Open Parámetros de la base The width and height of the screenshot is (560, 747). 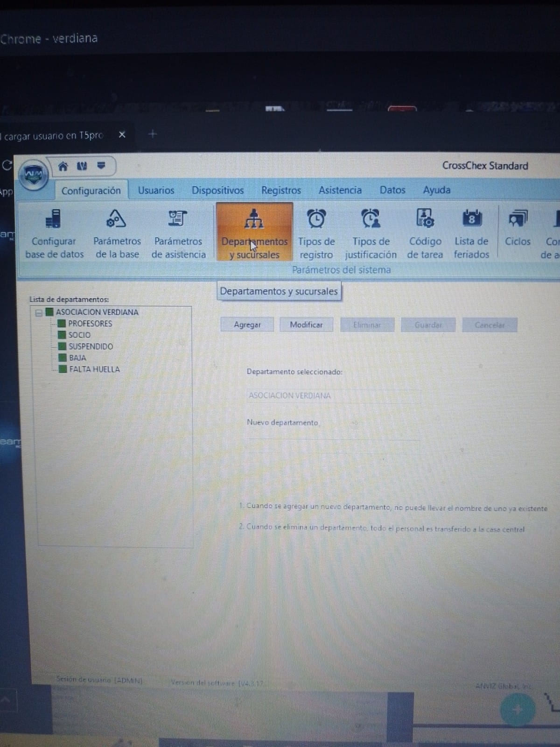click(117, 233)
